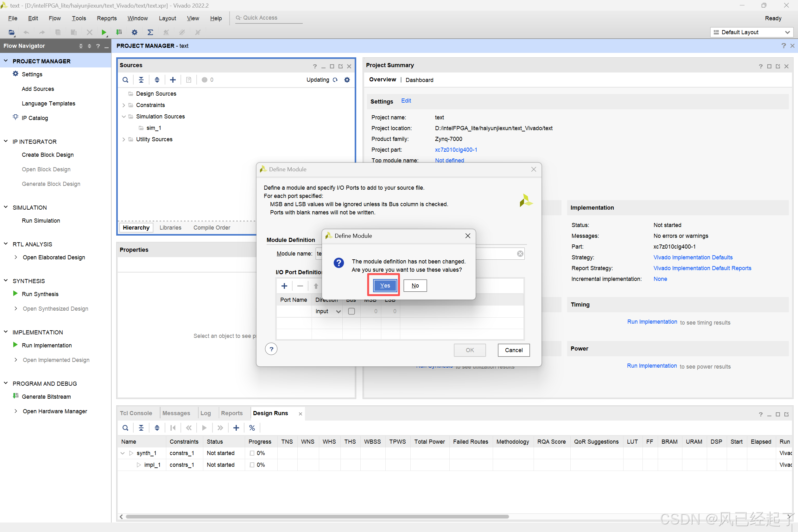Switch to the Dashboard view in Project Summary
The height and width of the screenshot is (532, 798).
coord(419,80)
